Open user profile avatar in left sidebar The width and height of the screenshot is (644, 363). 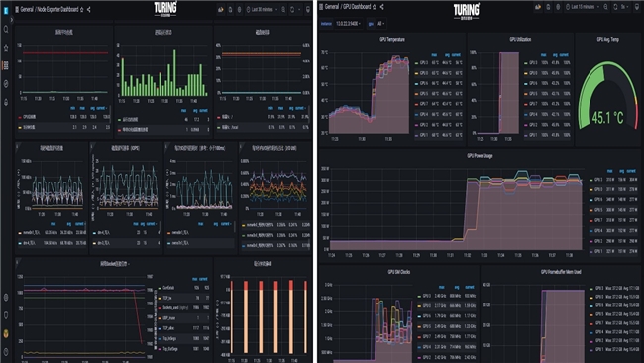click(6, 334)
